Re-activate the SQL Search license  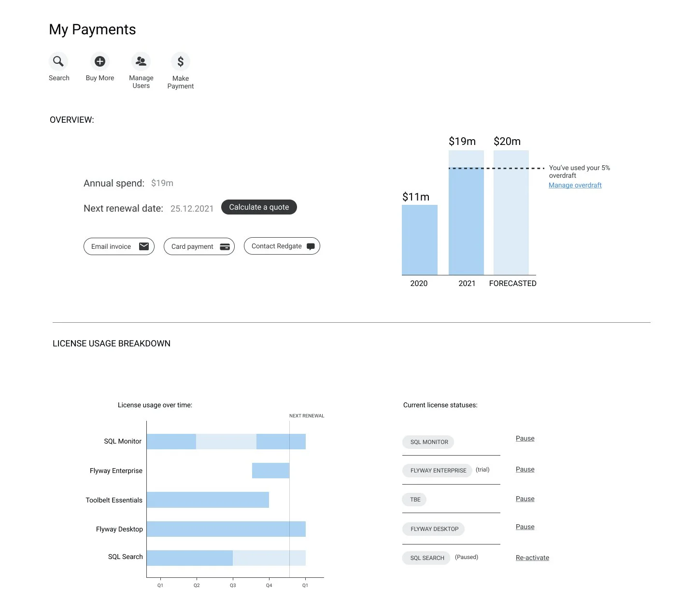532,558
